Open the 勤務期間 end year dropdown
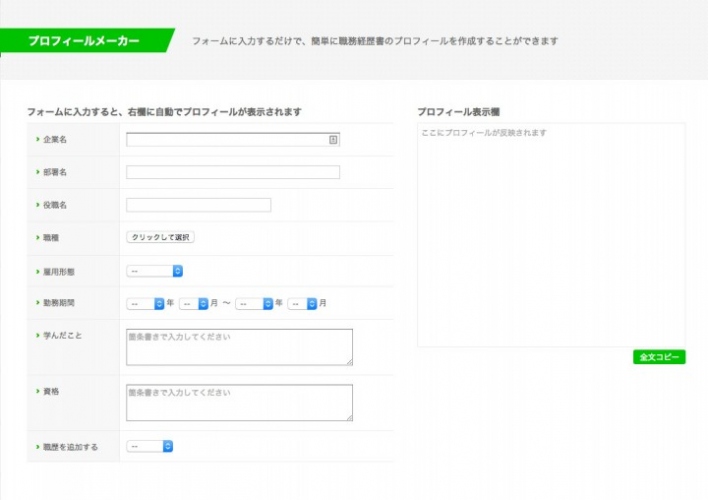708x500 pixels. (x=254, y=304)
